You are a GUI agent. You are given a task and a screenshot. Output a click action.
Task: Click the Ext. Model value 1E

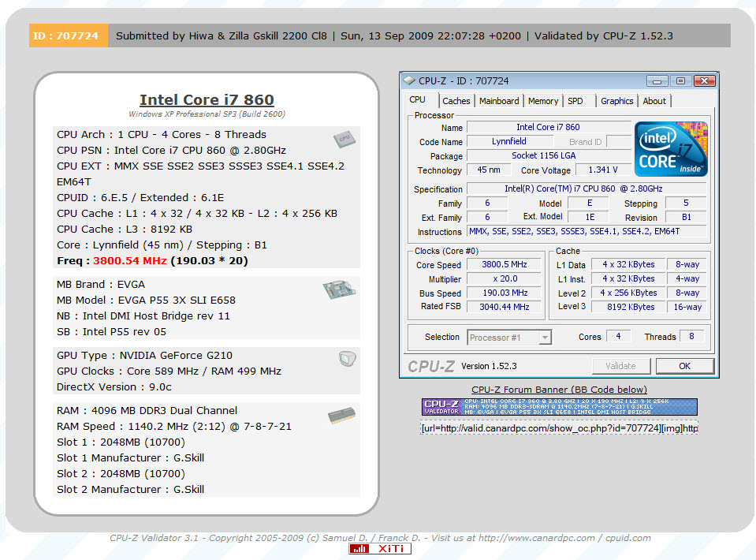pos(589,217)
